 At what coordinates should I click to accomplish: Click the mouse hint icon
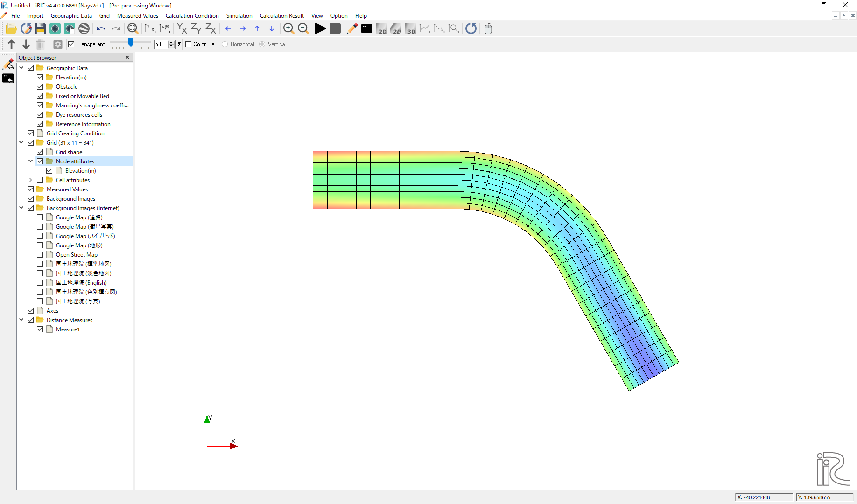488,29
